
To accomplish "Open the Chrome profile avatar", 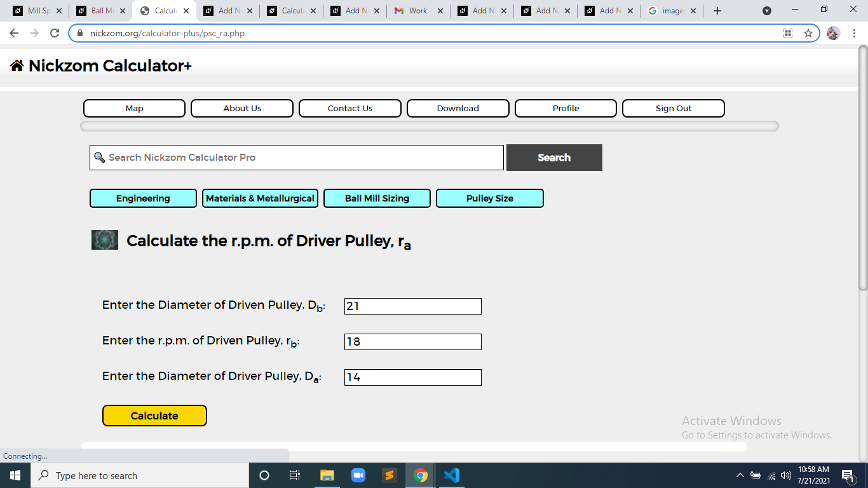I will pyautogui.click(x=834, y=34).
